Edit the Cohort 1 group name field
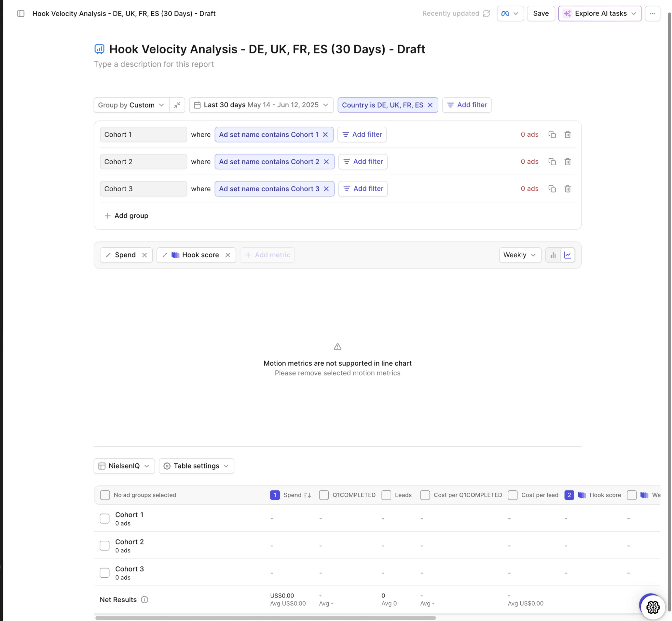The height and width of the screenshot is (621, 672). pos(143,134)
